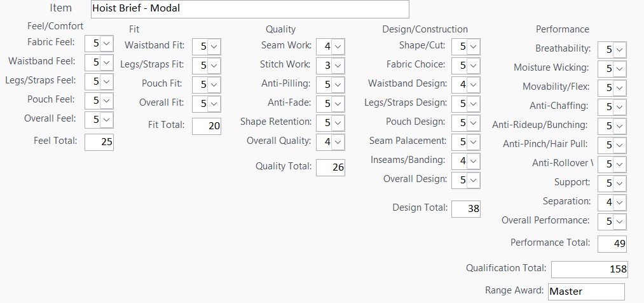Image resolution: width=644 pixels, height=303 pixels.
Task: Open the Inseams/Banding rating dropdown
Action: 473,161
